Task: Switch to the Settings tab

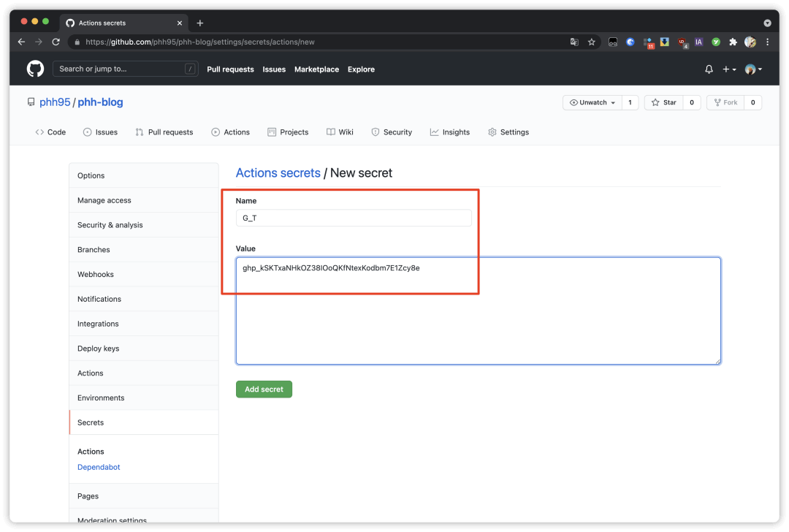Action: click(x=508, y=132)
